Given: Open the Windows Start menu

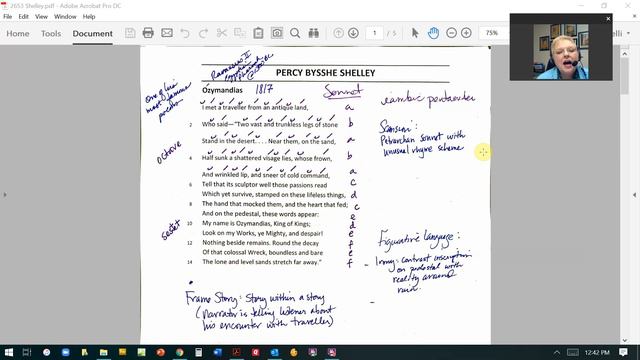Looking at the screenshot, I should (9, 352).
